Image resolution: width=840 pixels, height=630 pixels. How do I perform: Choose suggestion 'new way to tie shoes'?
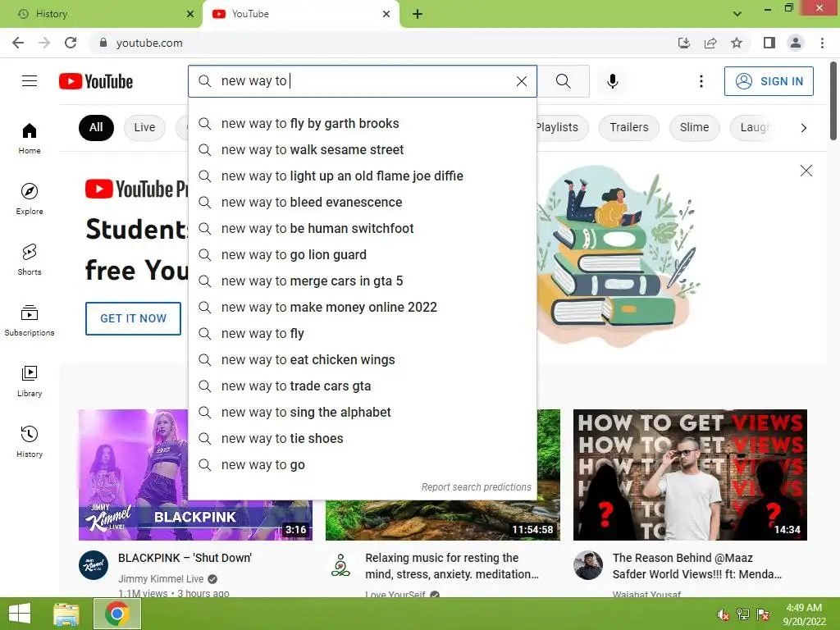362,438
